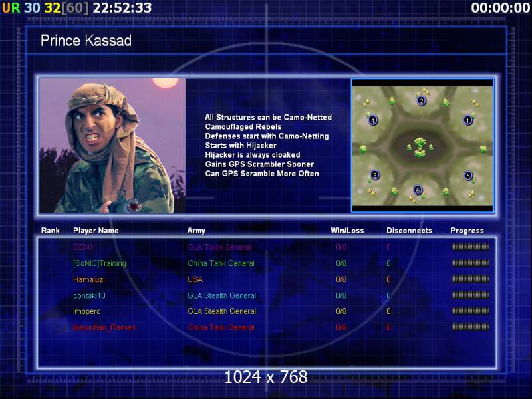Click the contaki10 loading progress bar
Viewport: 532px width, 399px height.
pyautogui.click(x=471, y=295)
